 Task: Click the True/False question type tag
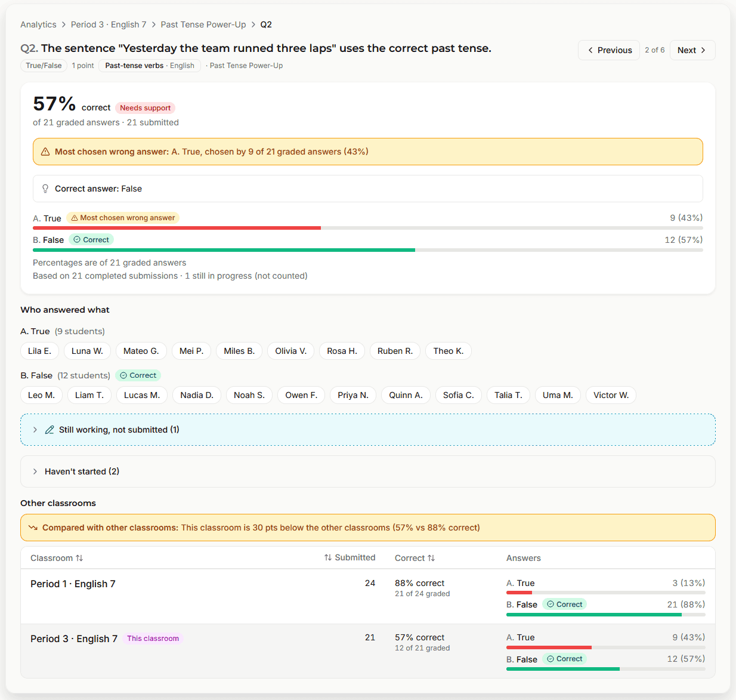44,66
